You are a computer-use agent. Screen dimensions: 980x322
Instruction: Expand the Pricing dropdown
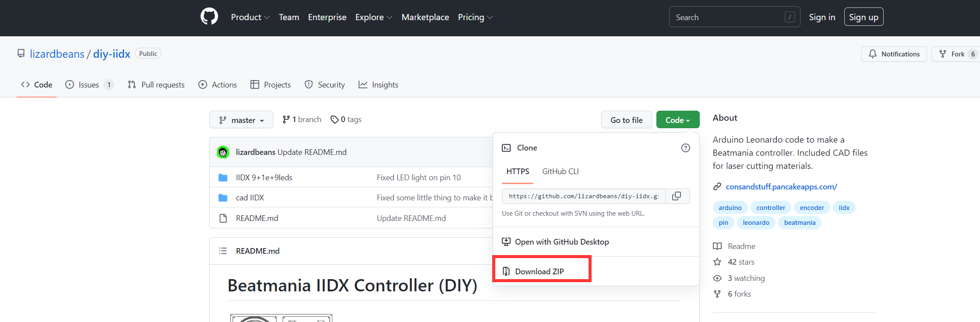[475, 17]
